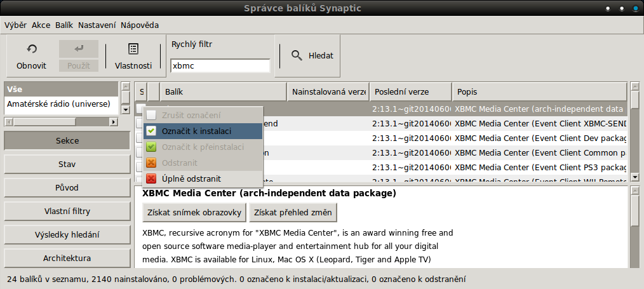The image size is (644, 289).
Task: Sort by the S status column header
Action: click(x=141, y=92)
